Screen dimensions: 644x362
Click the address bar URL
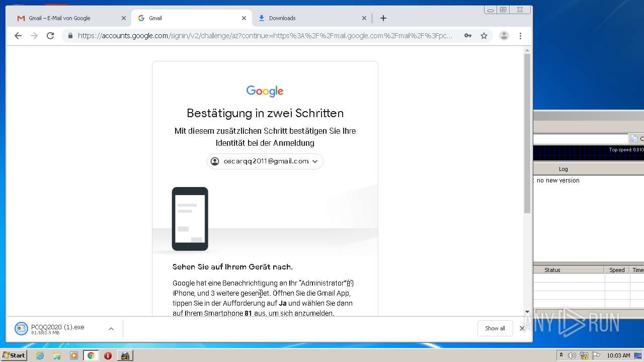click(x=265, y=36)
